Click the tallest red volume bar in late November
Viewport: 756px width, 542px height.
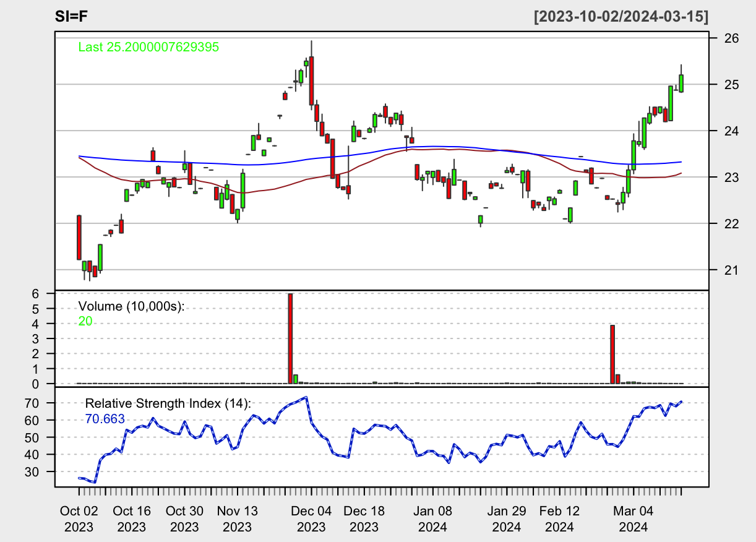[x=290, y=338]
